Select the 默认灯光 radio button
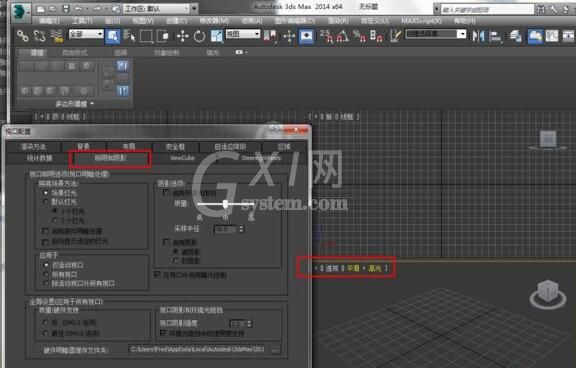The height and width of the screenshot is (368, 576). pyautogui.click(x=46, y=202)
